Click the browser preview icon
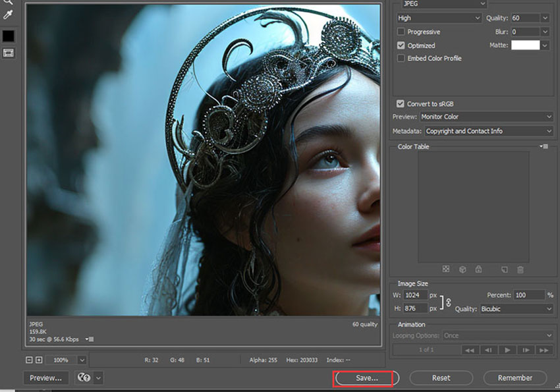The height and width of the screenshot is (392, 560). pyautogui.click(x=84, y=378)
